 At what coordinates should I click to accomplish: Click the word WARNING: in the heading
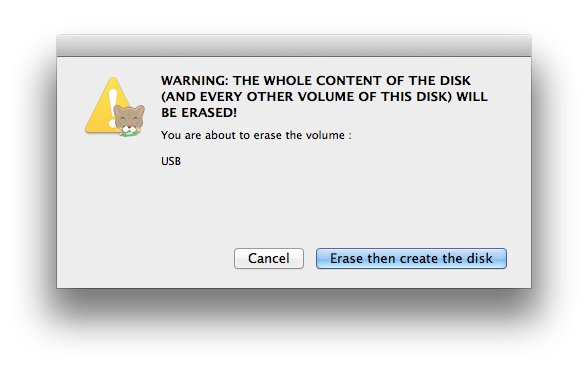[x=194, y=81]
